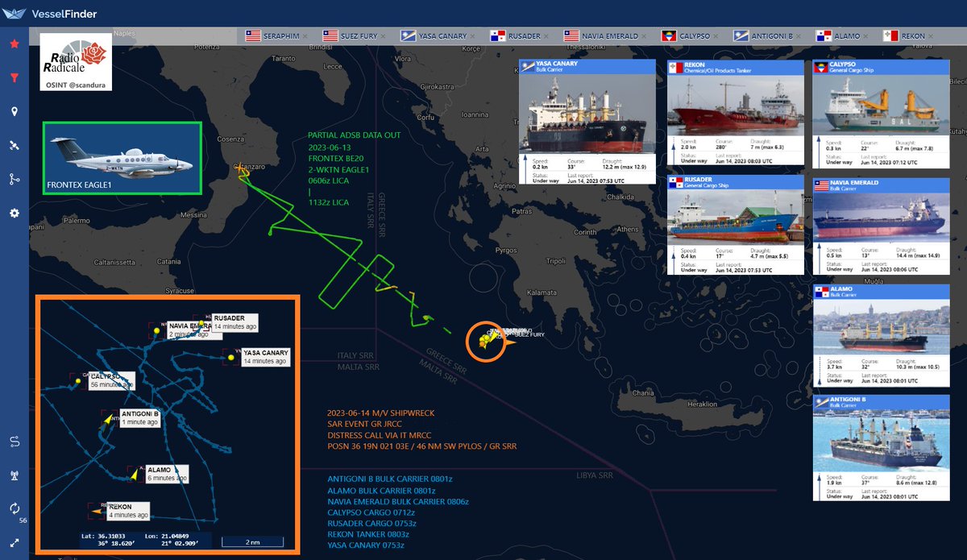Screen dimensions: 967x560
Task: Select the ANTIGONI B label in inset map
Action: click(139, 417)
